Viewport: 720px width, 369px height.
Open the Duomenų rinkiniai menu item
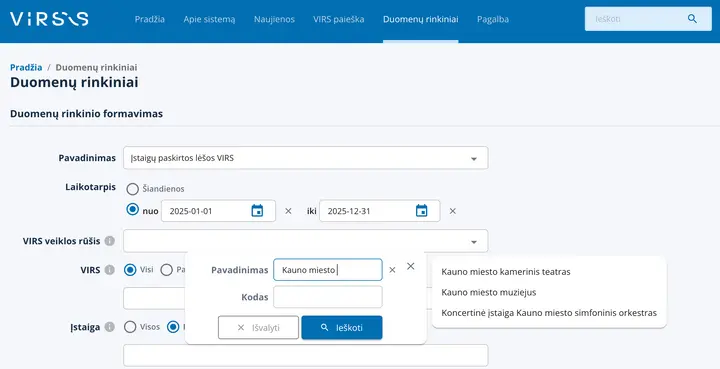[x=421, y=19]
